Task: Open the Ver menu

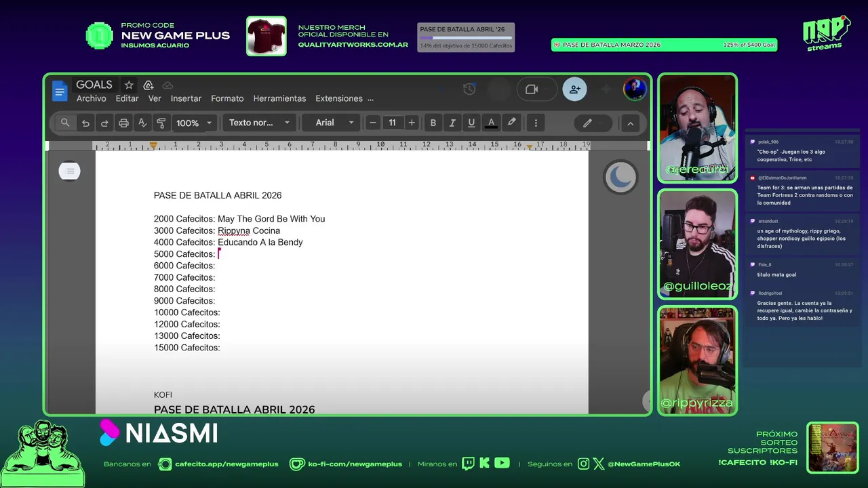Action: coord(155,98)
